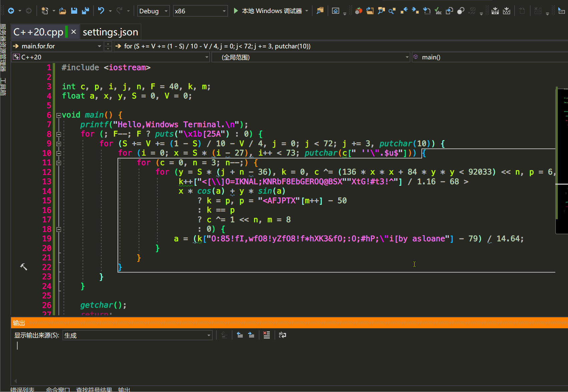This screenshot has height=392, width=568.
Task: Collapse the main() function at line 6
Action: coord(59,115)
